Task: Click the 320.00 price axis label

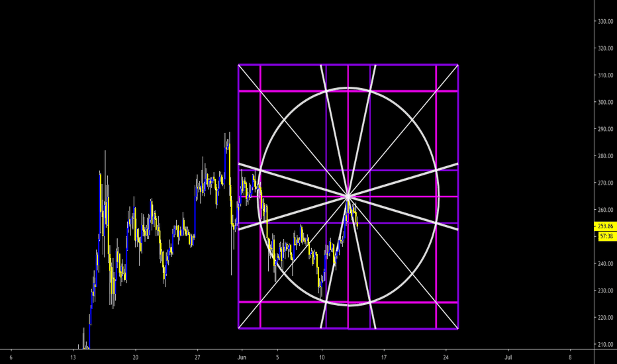Action: [606, 48]
